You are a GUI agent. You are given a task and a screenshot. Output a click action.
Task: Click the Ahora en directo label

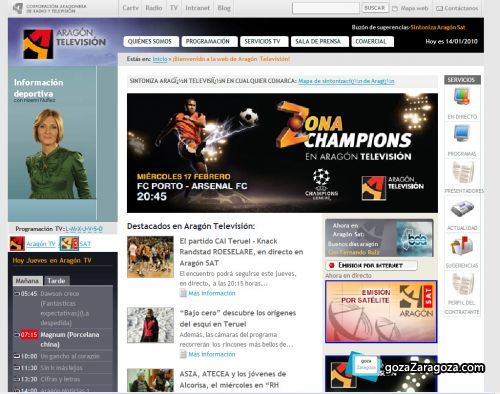[x=348, y=276]
